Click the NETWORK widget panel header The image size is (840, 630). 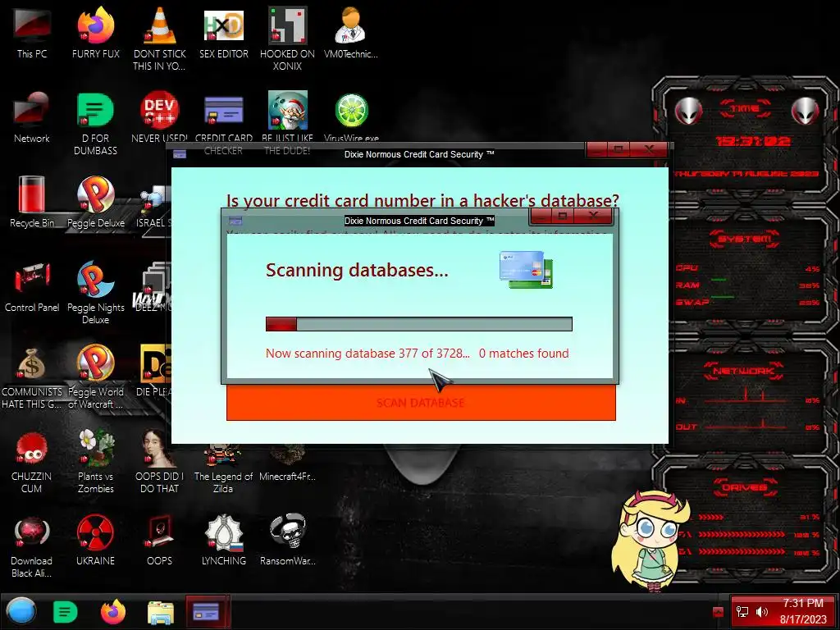pos(744,370)
